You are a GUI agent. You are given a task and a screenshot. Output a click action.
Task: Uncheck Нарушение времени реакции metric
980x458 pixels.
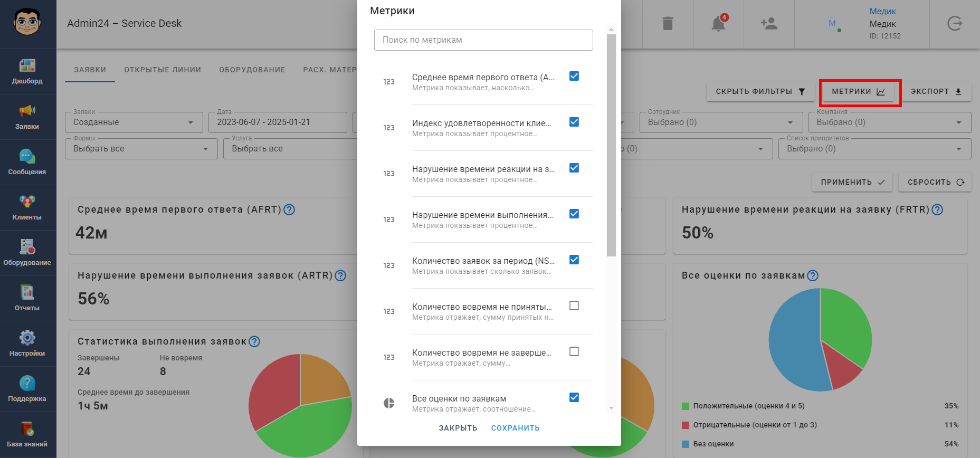coord(574,168)
